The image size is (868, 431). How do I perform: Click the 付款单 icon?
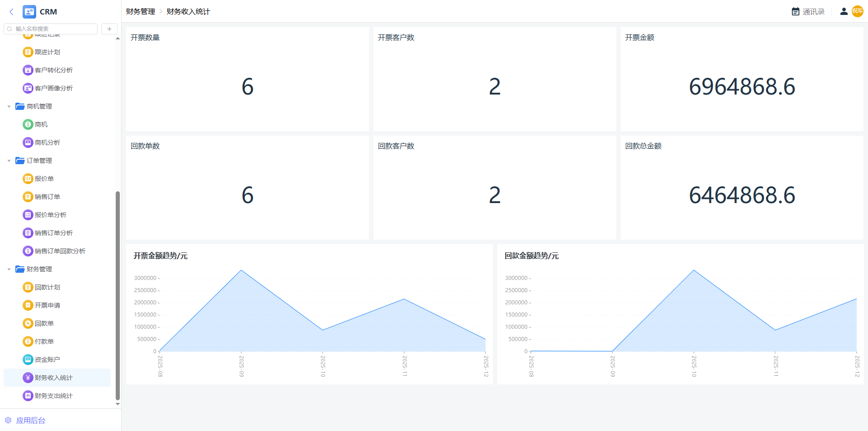point(28,341)
